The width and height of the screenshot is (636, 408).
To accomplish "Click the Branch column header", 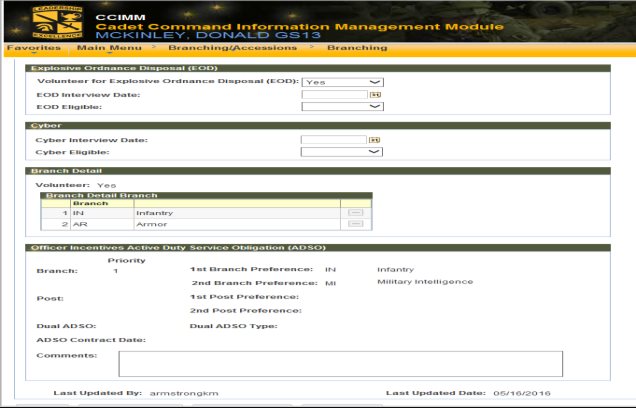I will coord(84,202).
